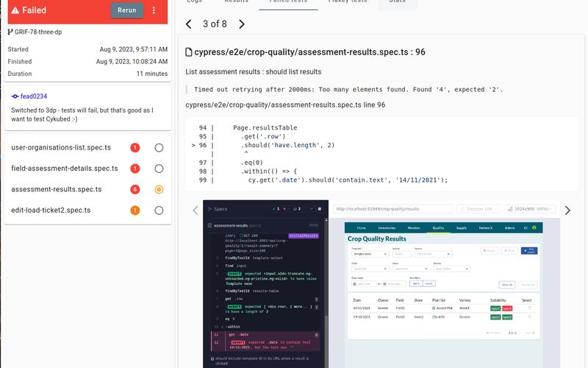
Task: Open edit-load-ticket2.spec.ts in spec list
Action: click(51, 210)
